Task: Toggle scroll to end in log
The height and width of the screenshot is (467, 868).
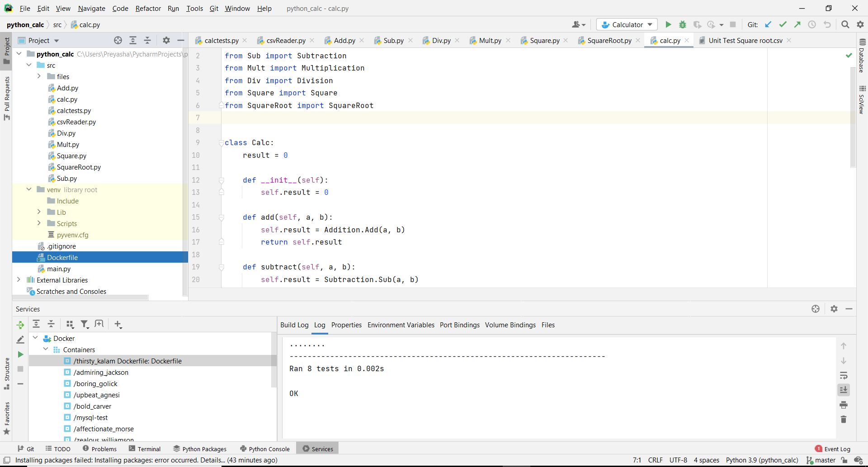Action: pyautogui.click(x=844, y=390)
